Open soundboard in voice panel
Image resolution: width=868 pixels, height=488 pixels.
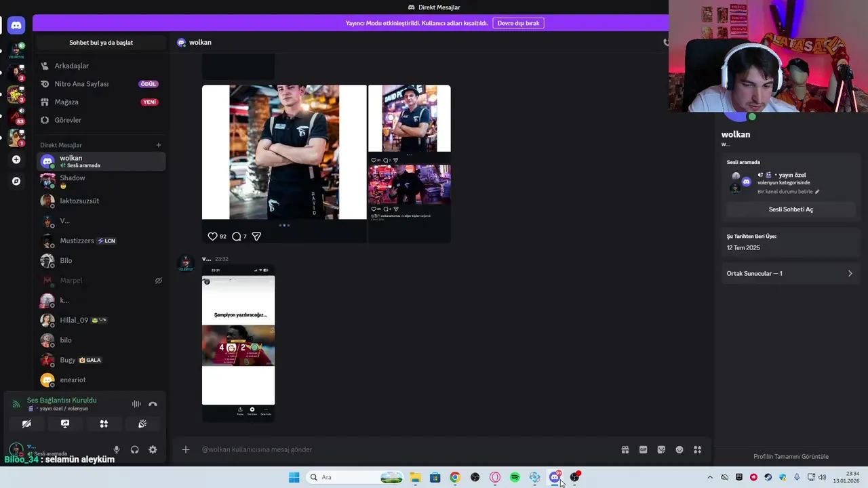(142, 424)
